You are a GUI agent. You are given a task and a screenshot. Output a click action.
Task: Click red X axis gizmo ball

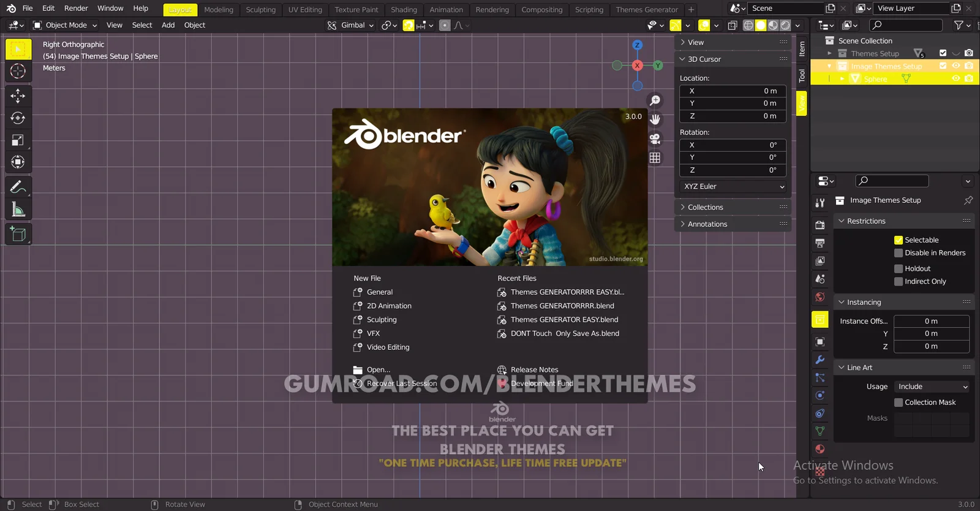(x=638, y=66)
